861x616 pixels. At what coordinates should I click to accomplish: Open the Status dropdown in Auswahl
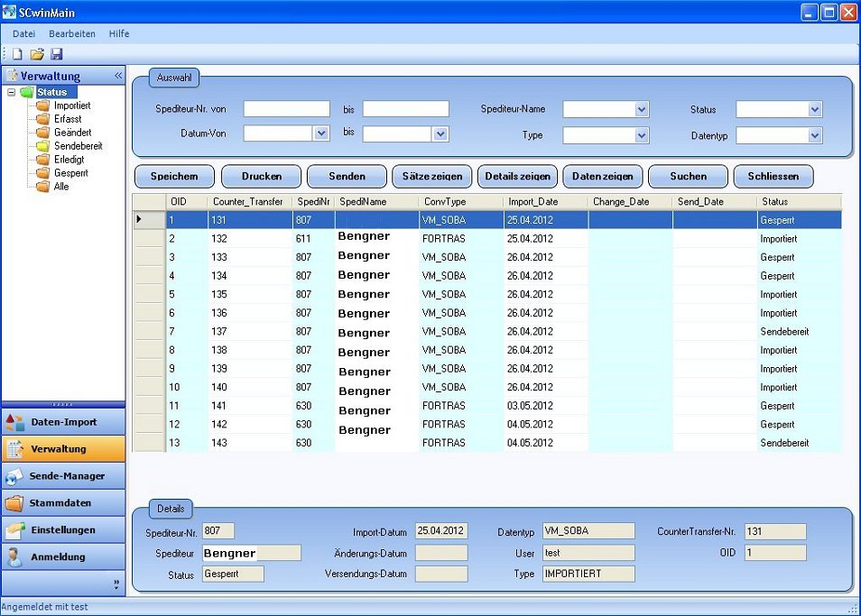pyautogui.click(x=815, y=109)
